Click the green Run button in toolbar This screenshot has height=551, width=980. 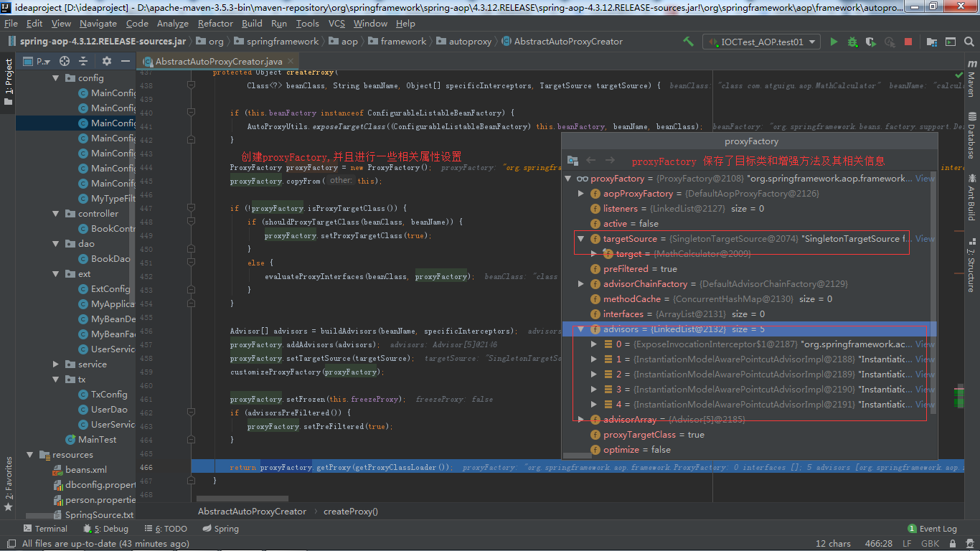(x=834, y=42)
